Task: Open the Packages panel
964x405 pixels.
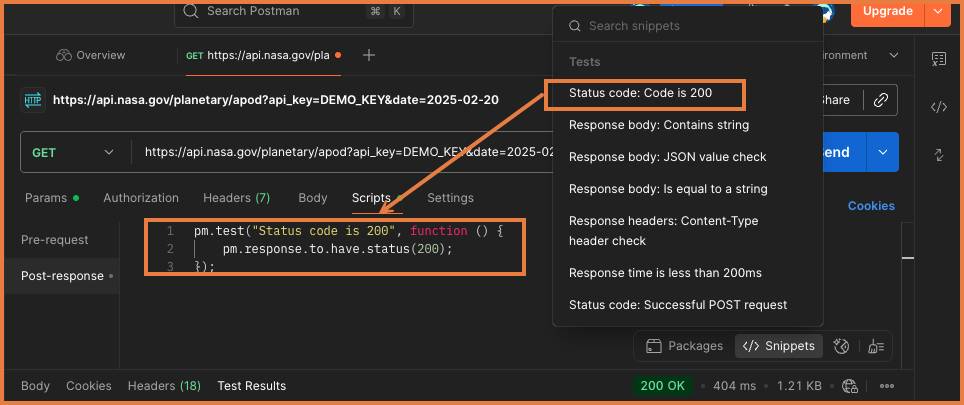Action: pos(684,346)
